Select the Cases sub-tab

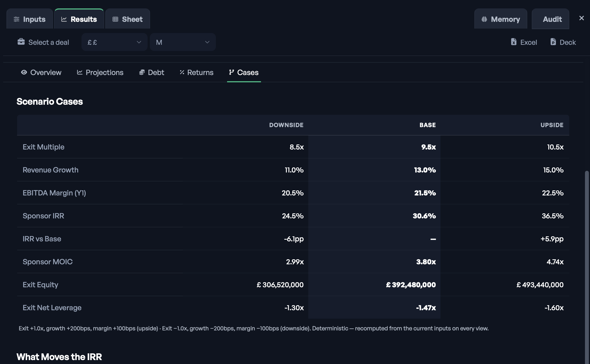244,72
